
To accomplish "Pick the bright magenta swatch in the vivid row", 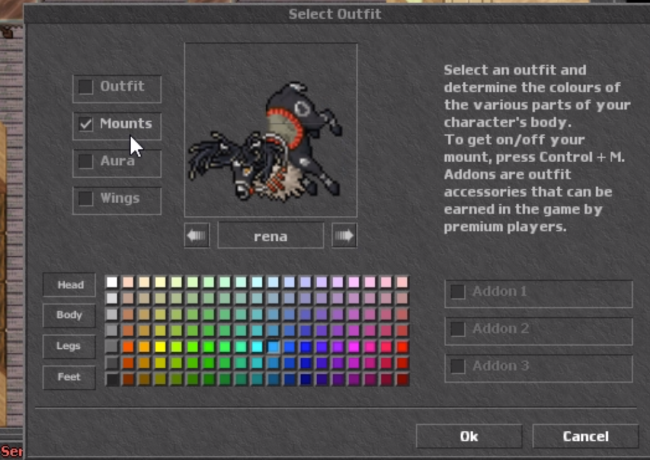I will coord(354,347).
